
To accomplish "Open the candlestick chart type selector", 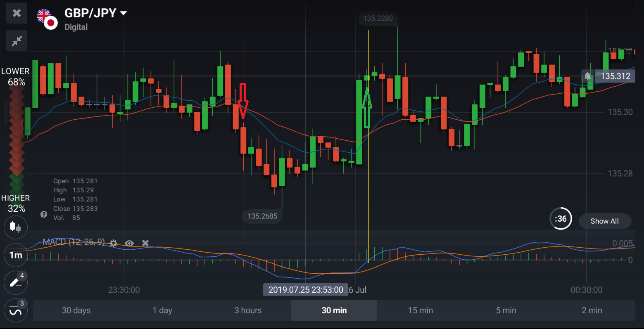I will (x=16, y=227).
